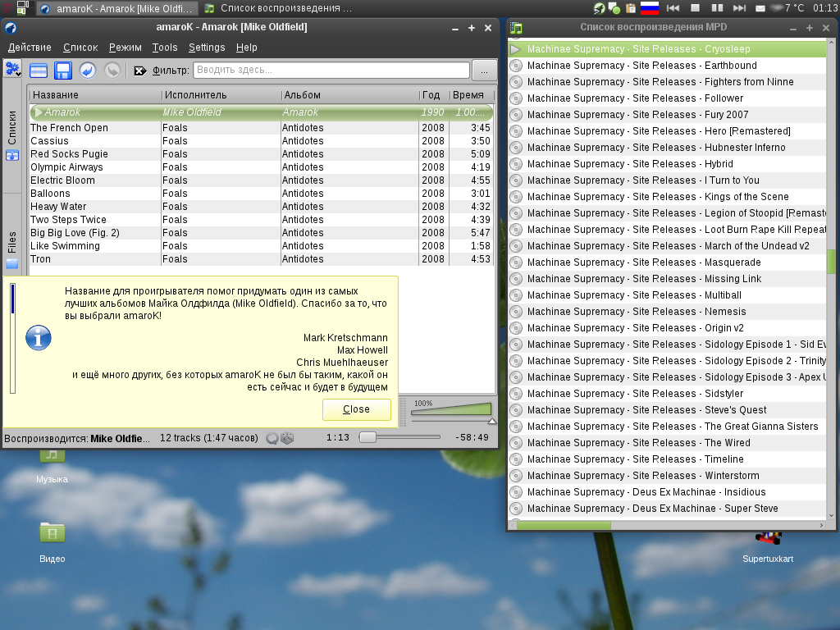Adjust the Amarok volume slider at 100%
The image size is (840, 630).
[451, 409]
